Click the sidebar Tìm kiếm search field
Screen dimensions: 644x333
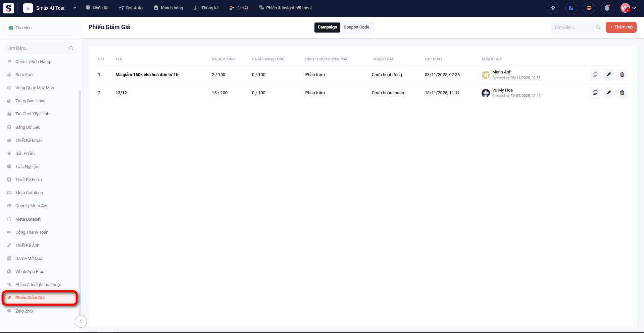(38, 48)
